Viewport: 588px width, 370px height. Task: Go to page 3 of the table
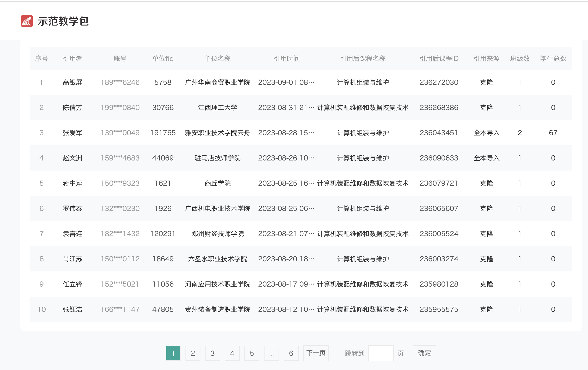[212, 353]
